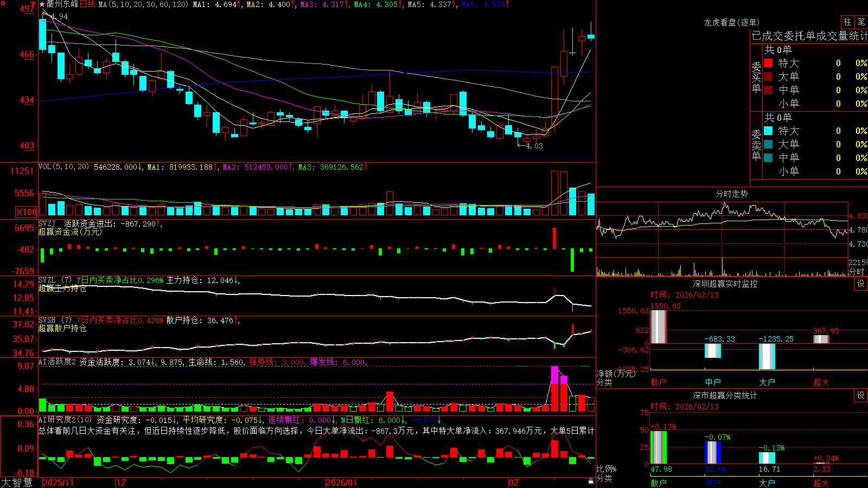
Task: Click 已成交委托单成交量统计 header
Action: point(809,36)
